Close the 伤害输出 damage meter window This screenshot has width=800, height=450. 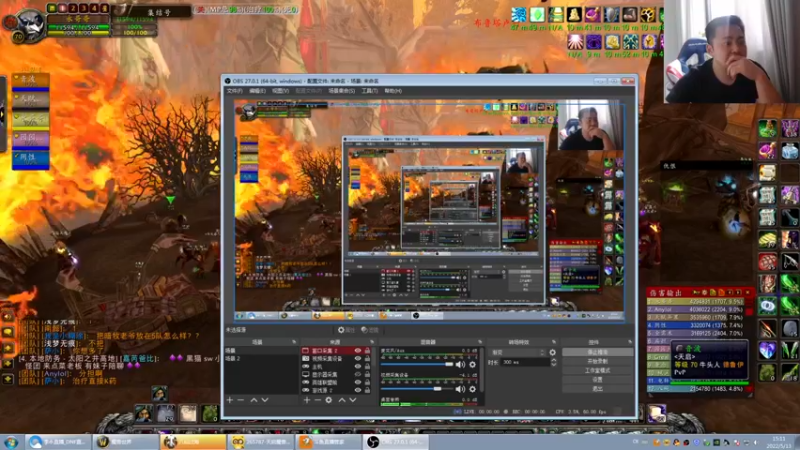pyautogui.click(x=748, y=292)
